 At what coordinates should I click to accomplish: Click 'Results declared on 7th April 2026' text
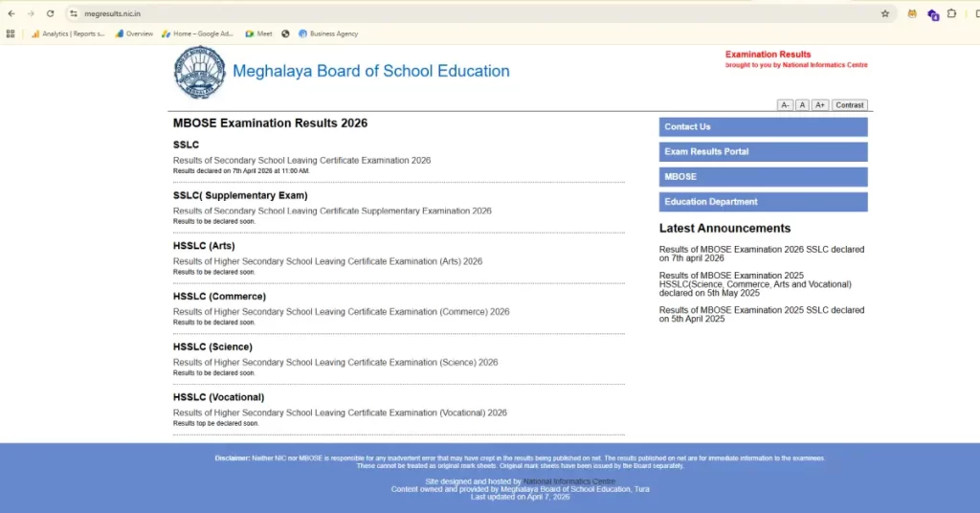tap(241, 171)
